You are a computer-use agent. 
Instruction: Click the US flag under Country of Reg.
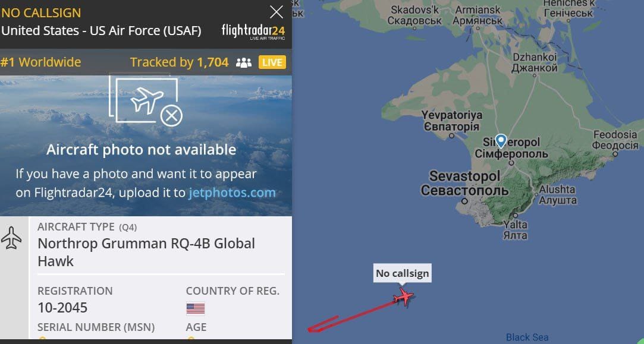coord(195,308)
